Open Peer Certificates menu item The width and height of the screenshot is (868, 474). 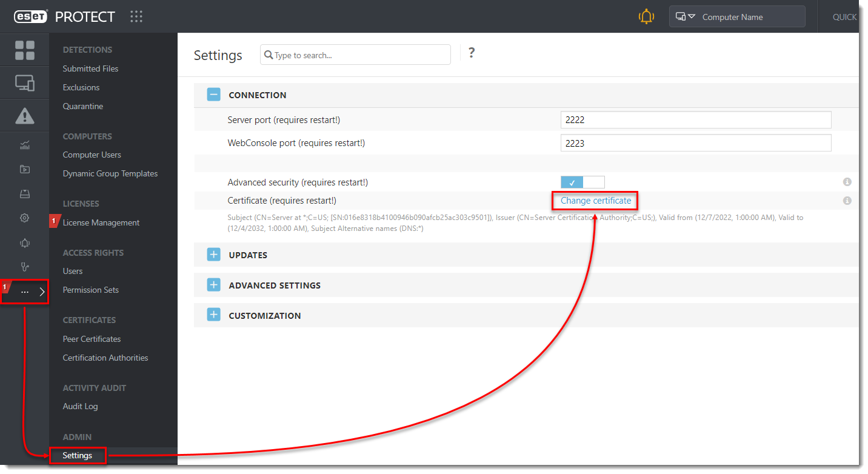point(92,339)
